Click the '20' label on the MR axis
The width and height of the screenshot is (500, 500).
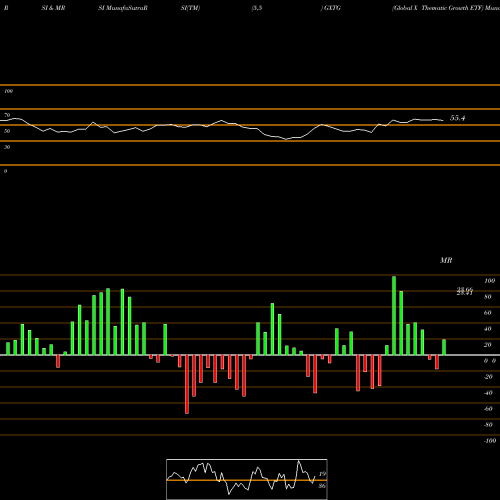point(488,345)
